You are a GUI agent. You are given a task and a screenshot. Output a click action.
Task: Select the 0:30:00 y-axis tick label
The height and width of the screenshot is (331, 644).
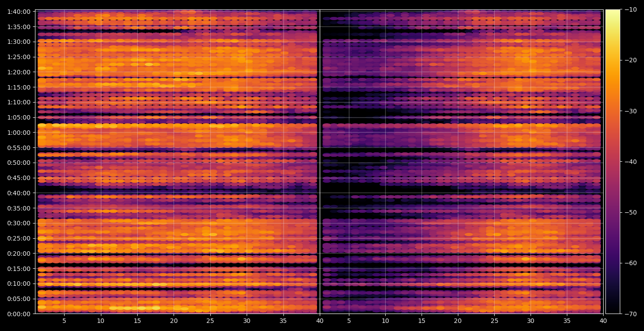tap(19, 223)
